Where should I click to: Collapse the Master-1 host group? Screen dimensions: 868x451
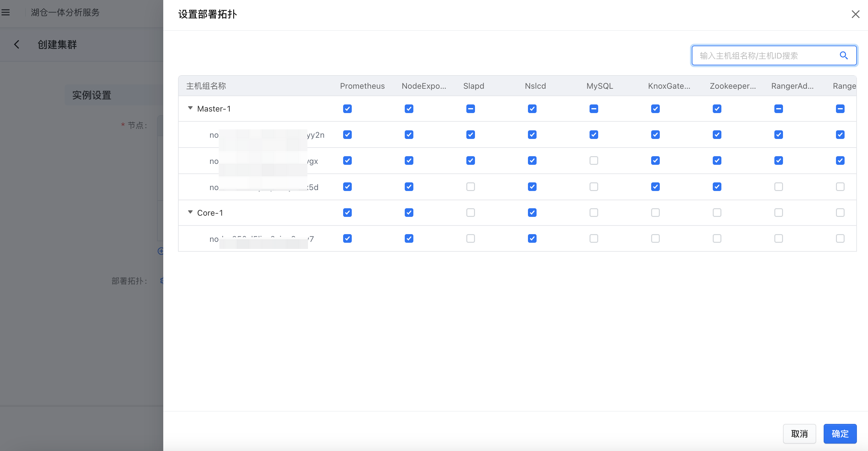point(190,108)
